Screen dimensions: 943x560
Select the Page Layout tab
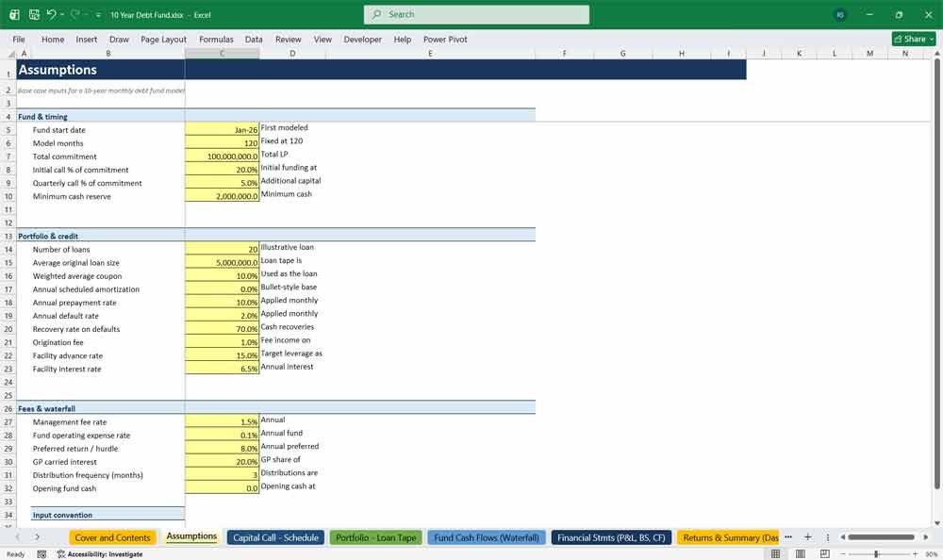163,39
